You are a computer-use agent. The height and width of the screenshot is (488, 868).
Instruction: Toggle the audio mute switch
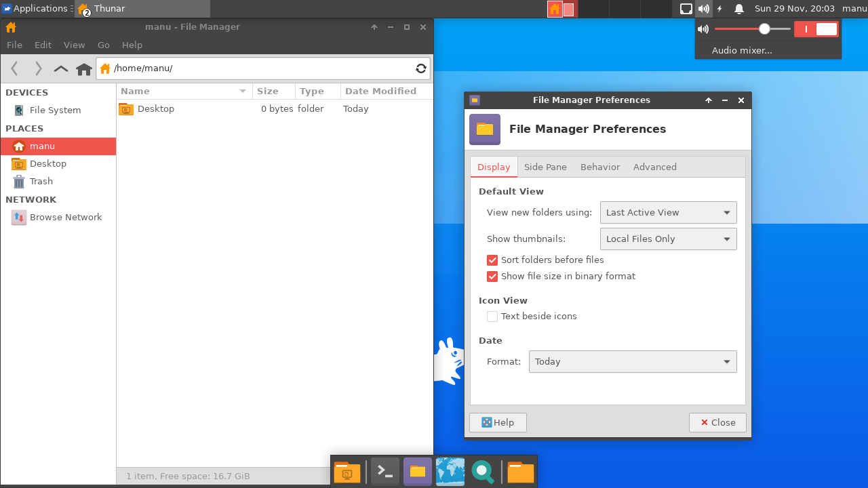coord(816,29)
